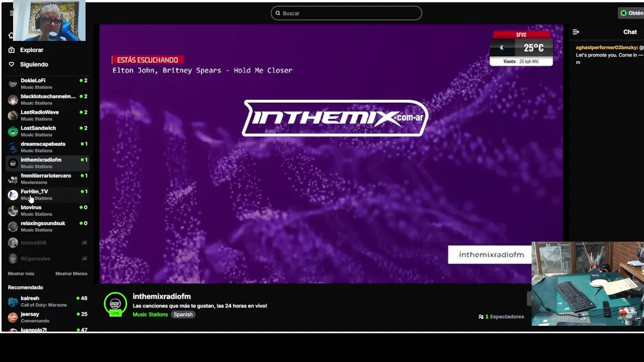This screenshot has height=362, width=644.
Task: Click the ForHim_TV avatar
Action: 13,195
